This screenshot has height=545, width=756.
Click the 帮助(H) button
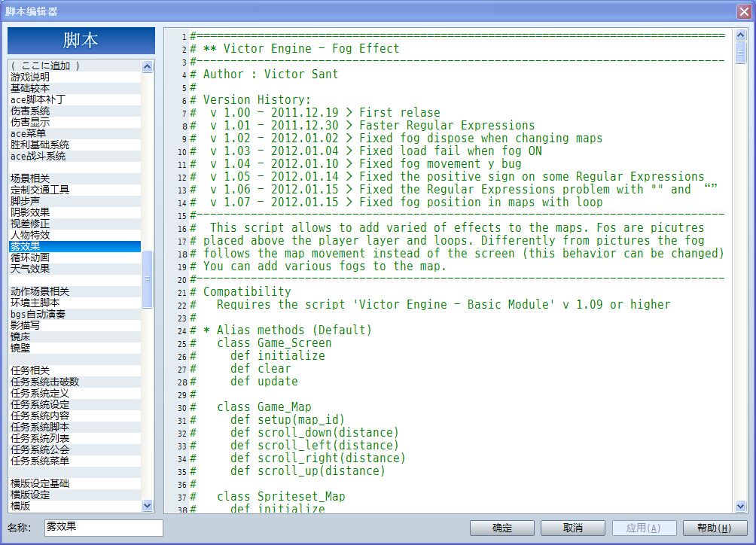pos(715,528)
